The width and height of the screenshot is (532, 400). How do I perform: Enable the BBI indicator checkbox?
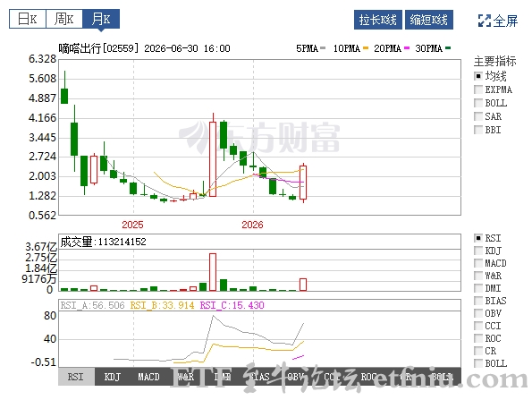[478, 130]
